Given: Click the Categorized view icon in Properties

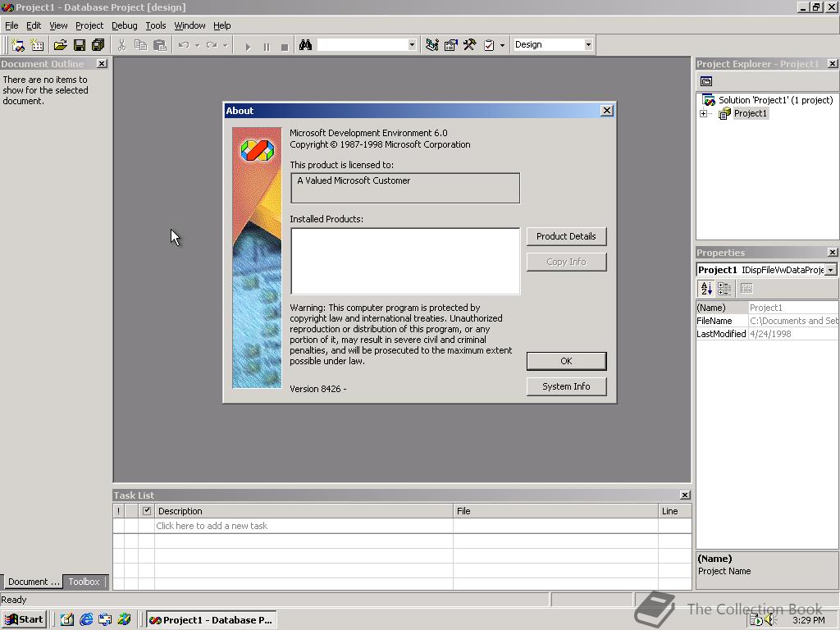Looking at the screenshot, I should click(724, 289).
